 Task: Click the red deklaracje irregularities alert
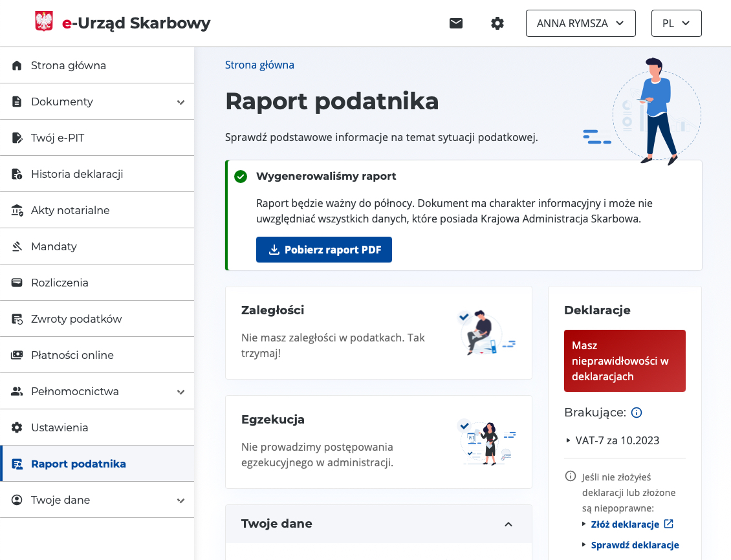[x=624, y=361]
